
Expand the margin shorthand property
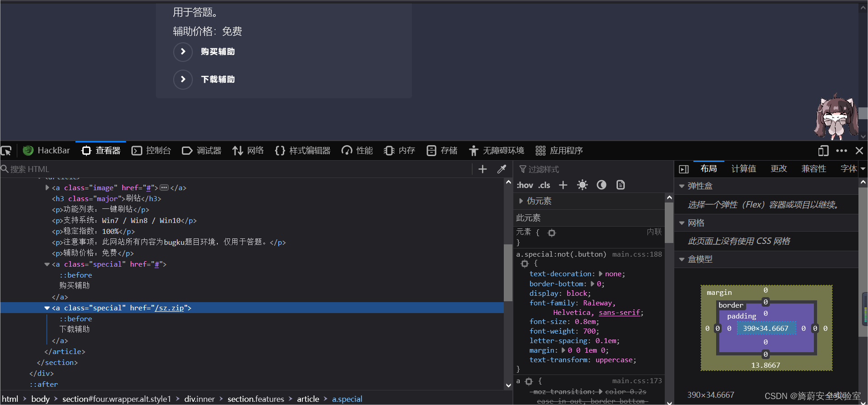[x=564, y=350]
